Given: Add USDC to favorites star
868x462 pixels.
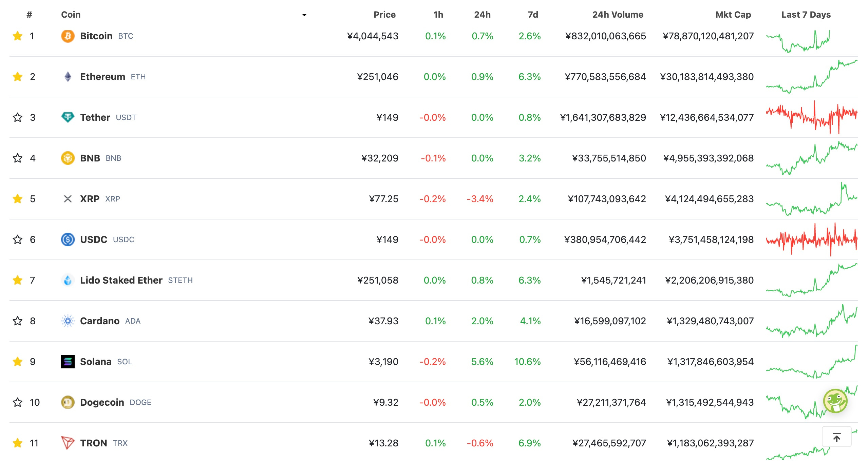Looking at the screenshot, I should click(x=18, y=239).
